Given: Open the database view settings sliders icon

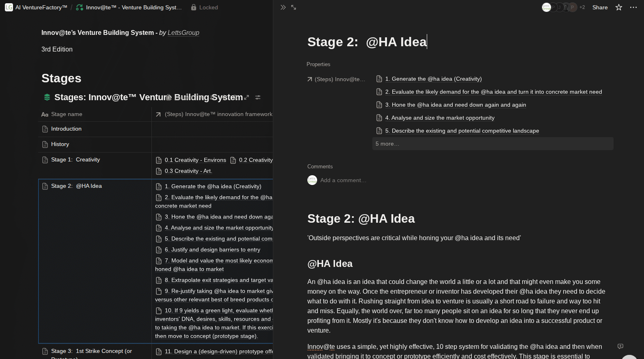Looking at the screenshot, I should click(x=258, y=97).
